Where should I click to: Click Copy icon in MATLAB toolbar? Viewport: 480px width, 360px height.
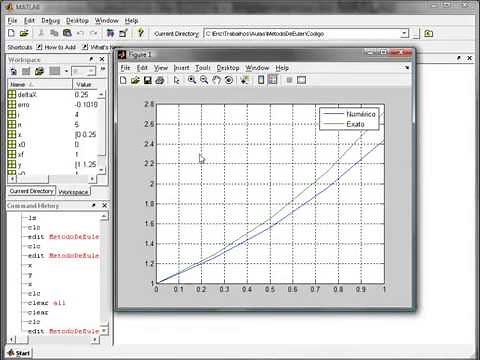(x=54, y=33)
